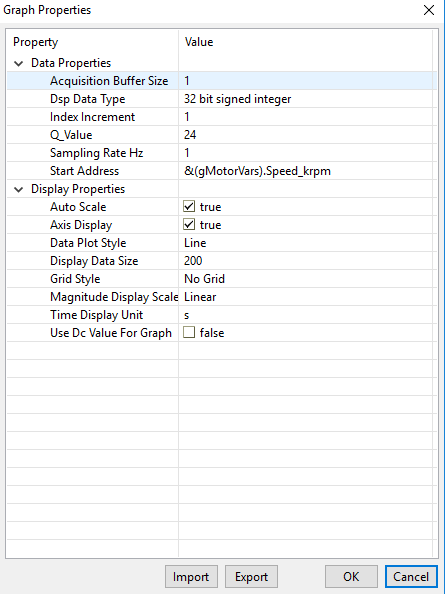
Task: Collapse the Data Properties section
Action: [x=19, y=63]
